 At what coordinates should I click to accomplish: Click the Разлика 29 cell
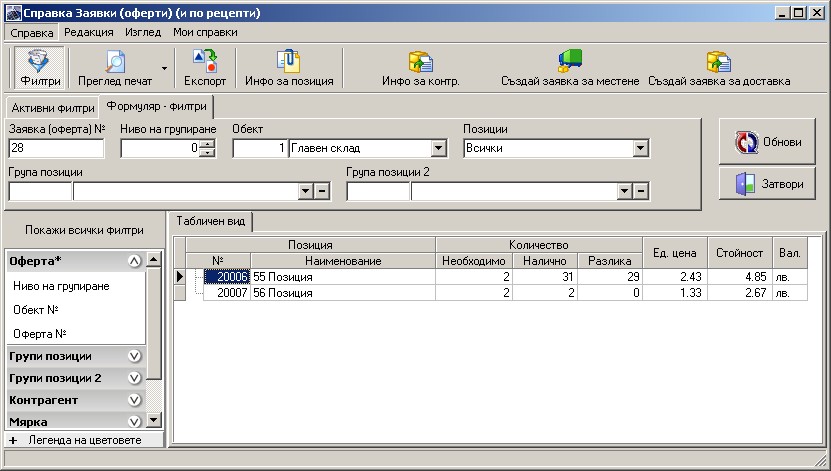610,277
